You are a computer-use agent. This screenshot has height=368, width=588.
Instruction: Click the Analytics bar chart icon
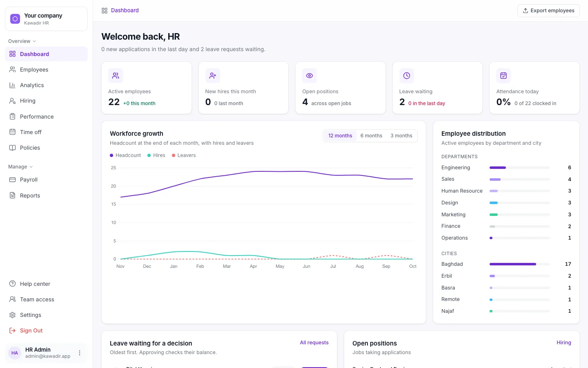[13, 85]
